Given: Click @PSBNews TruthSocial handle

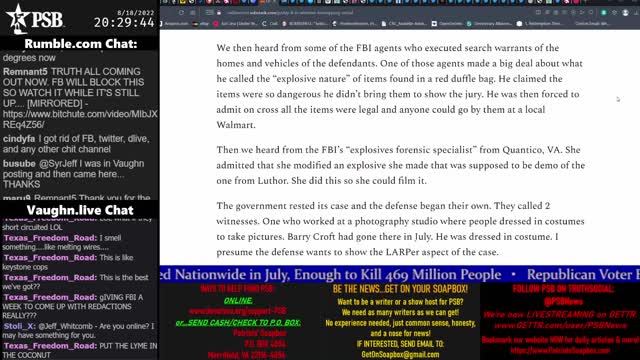Looking at the screenshot, I should pos(563,302).
